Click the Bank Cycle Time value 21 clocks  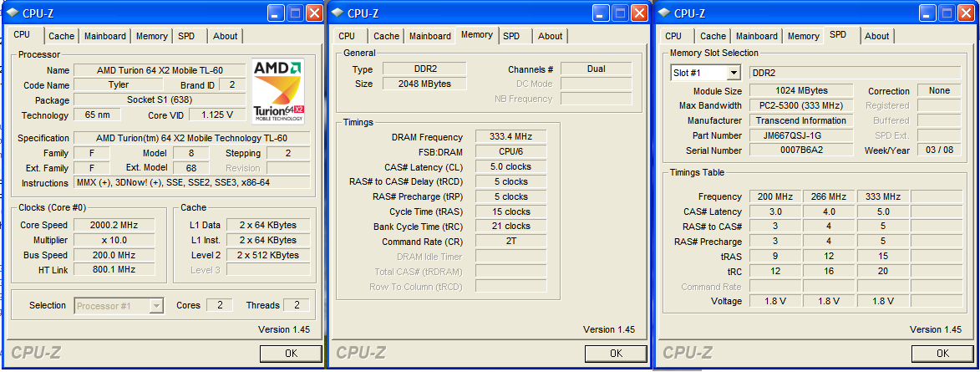[510, 227]
